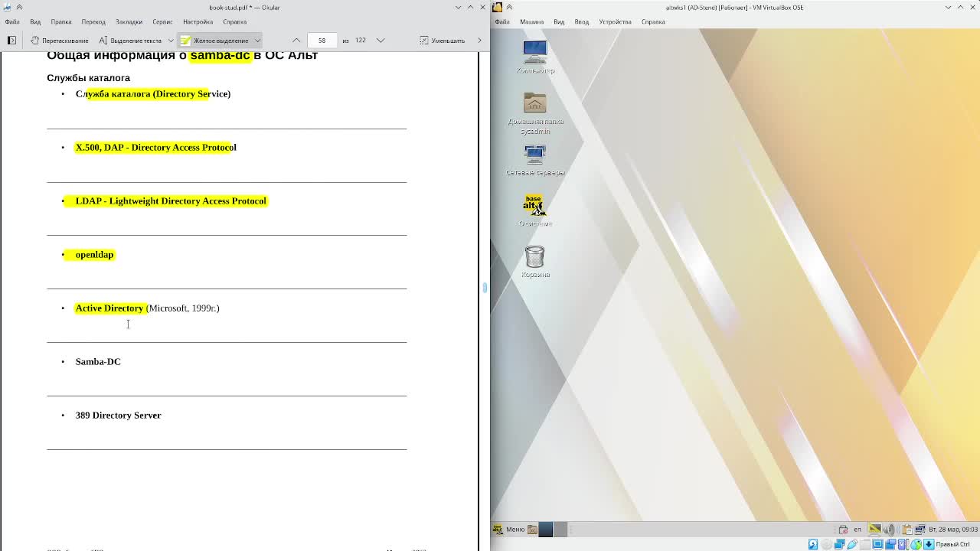Activate the Выделение текста selection tool

130,40
